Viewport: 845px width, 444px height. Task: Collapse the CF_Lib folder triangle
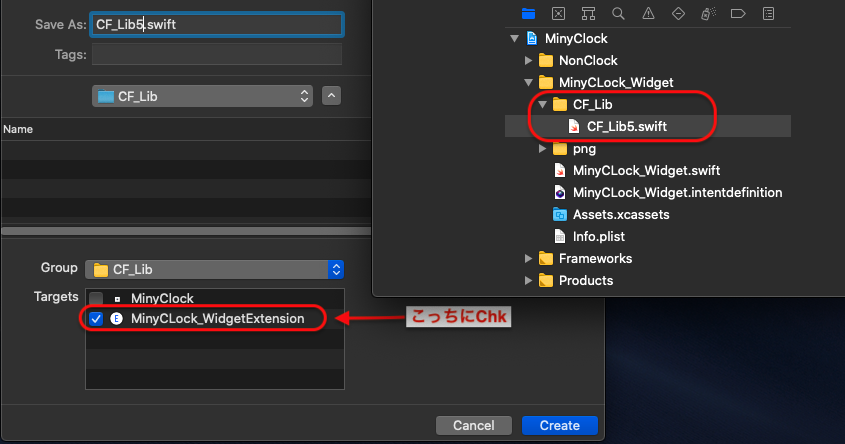(x=543, y=105)
